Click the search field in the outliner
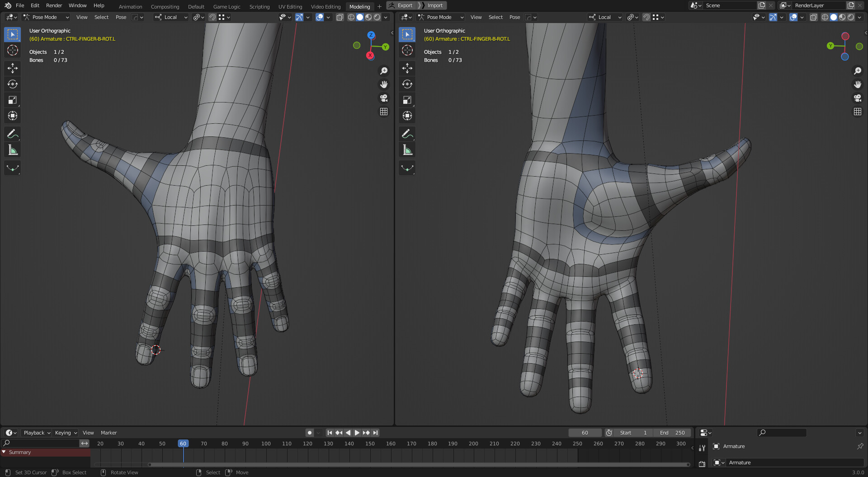This screenshot has height=477, width=868. coord(782,433)
